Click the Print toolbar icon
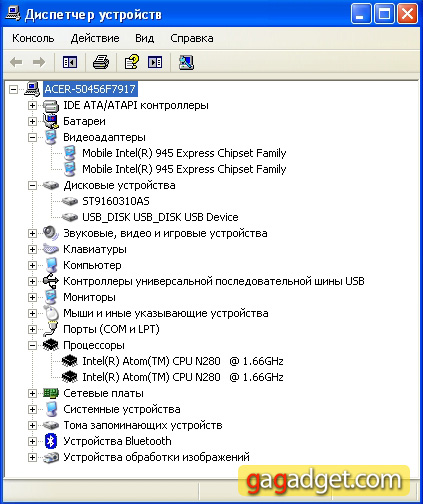 (x=101, y=62)
